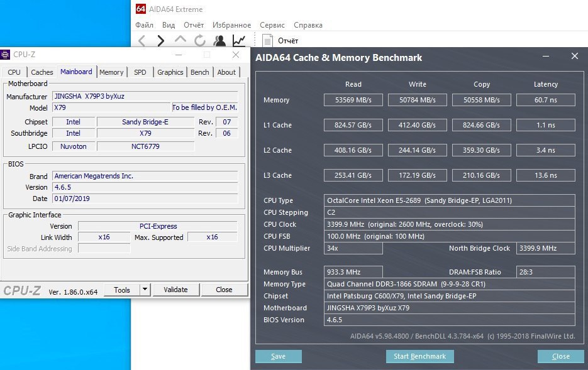Select the Mainboard tab in CPU-Z
Screen dimensions: 588x370
(x=76, y=72)
